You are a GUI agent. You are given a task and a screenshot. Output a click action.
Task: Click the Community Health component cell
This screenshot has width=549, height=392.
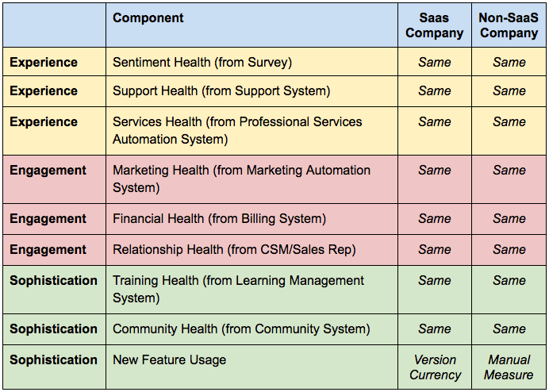point(241,329)
